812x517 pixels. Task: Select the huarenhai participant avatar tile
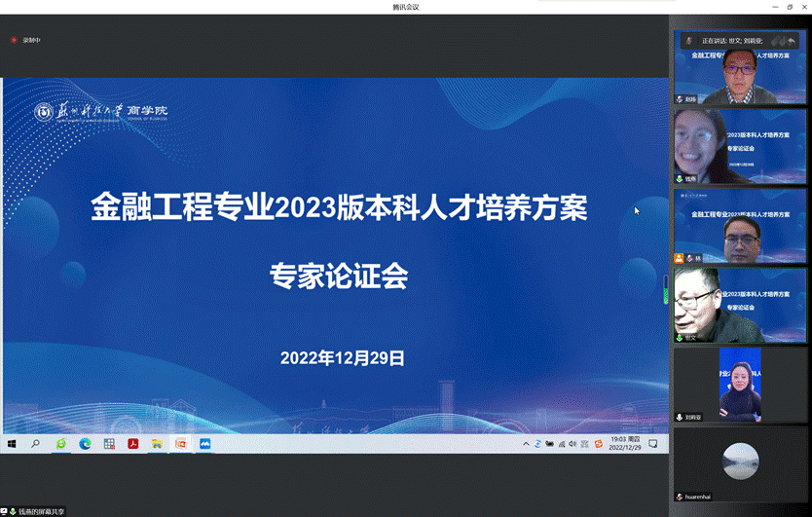click(740, 462)
